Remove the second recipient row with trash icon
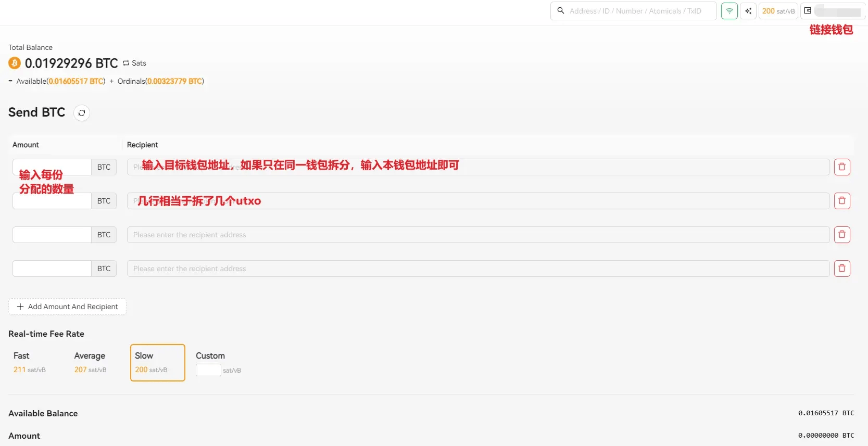This screenshot has width=868, height=446. 841,201
